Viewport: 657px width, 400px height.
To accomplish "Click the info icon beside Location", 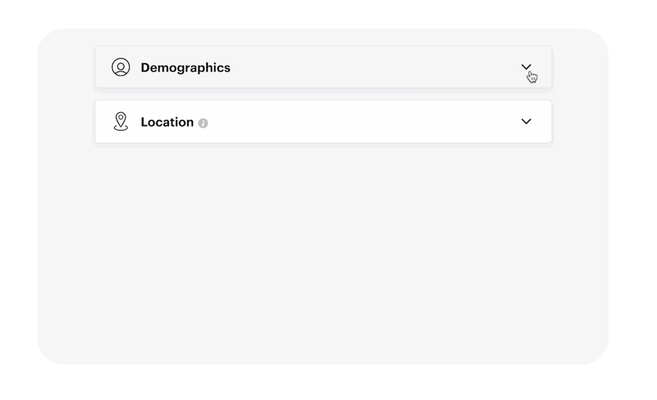I will pyautogui.click(x=203, y=123).
